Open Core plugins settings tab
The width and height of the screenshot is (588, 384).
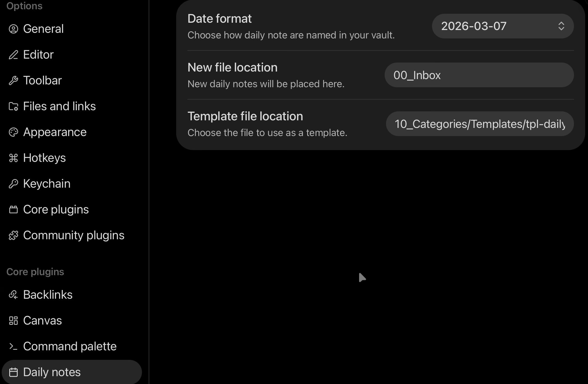coord(56,210)
